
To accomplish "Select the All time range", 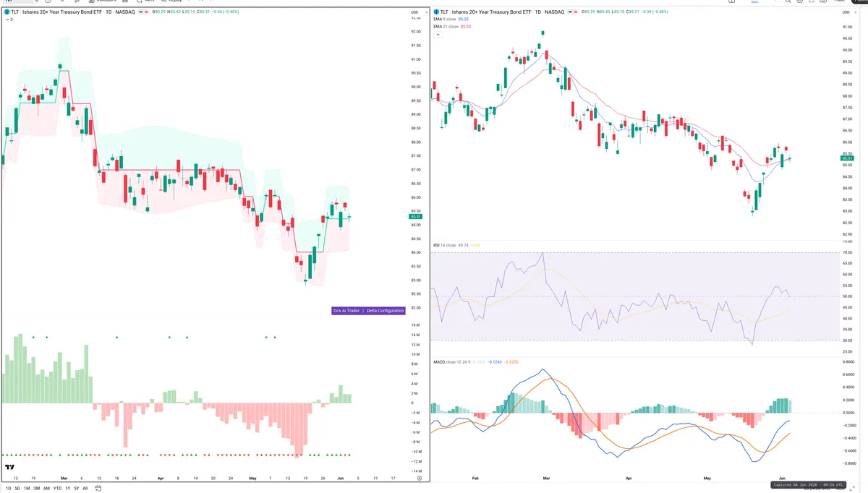I will [x=85, y=489].
